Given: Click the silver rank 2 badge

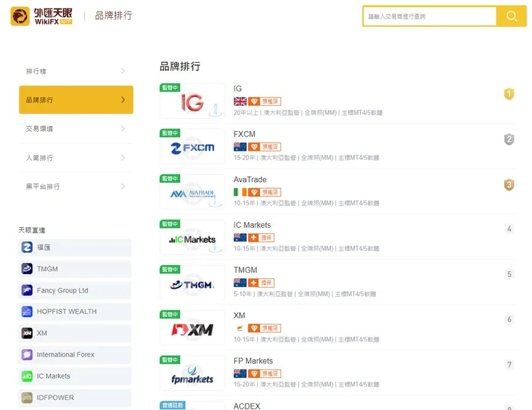Looking at the screenshot, I should 509,139.
